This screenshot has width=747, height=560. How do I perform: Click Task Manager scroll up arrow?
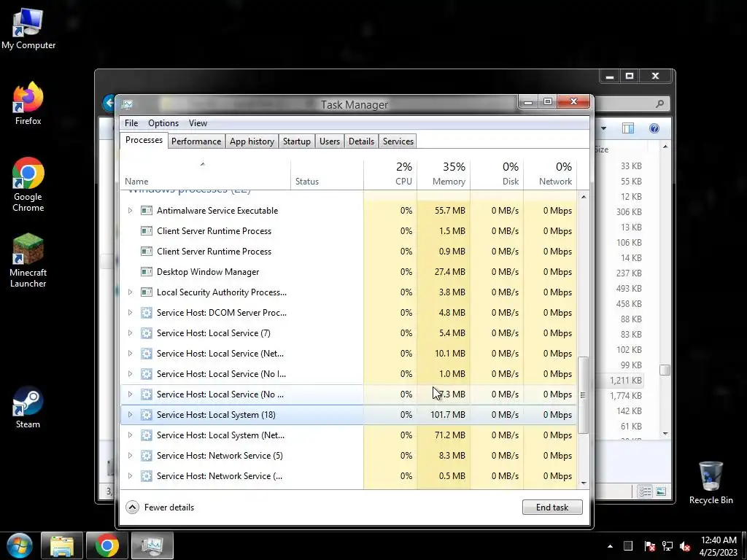coord(584,197)
